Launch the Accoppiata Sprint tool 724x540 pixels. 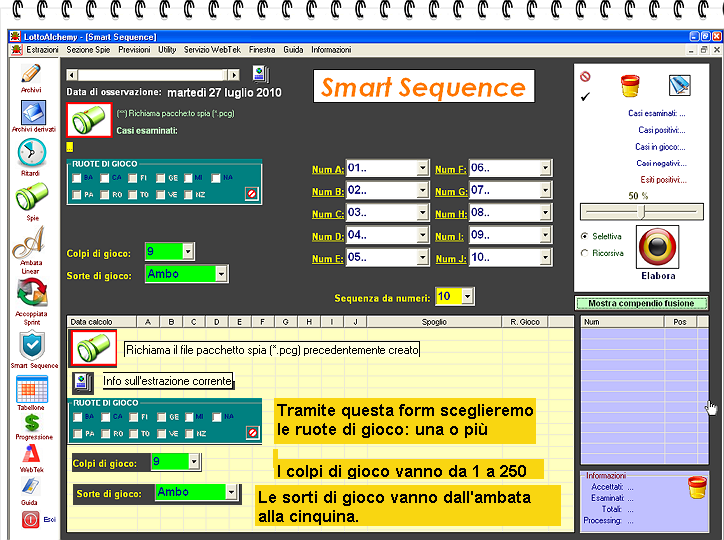tap(32, 294)
